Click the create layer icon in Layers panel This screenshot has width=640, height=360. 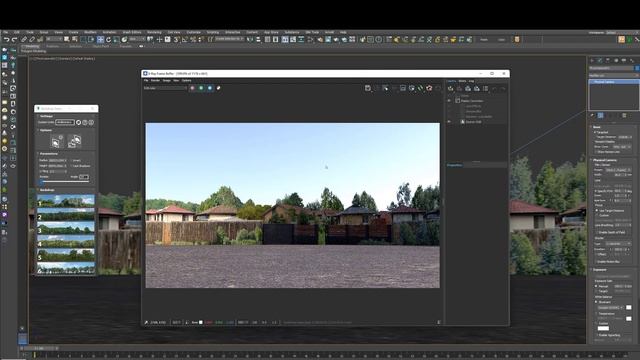click(450, 88)
